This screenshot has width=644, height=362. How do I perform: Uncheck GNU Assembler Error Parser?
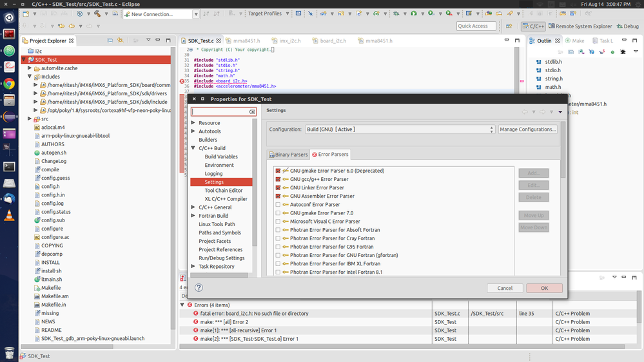[278, 196]
